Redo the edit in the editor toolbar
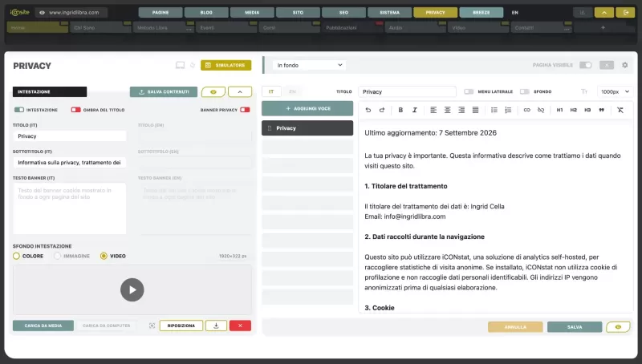The width and height of the screenshot is (642, 364). 382,110
